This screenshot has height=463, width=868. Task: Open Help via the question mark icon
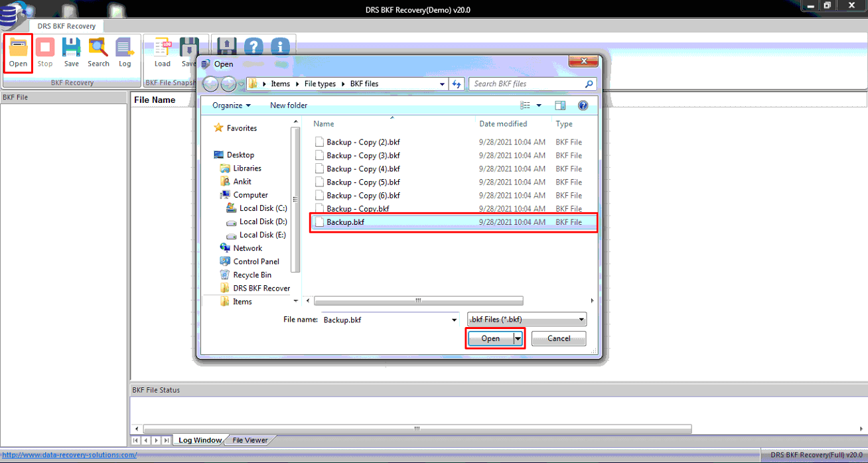pos(253,46)
